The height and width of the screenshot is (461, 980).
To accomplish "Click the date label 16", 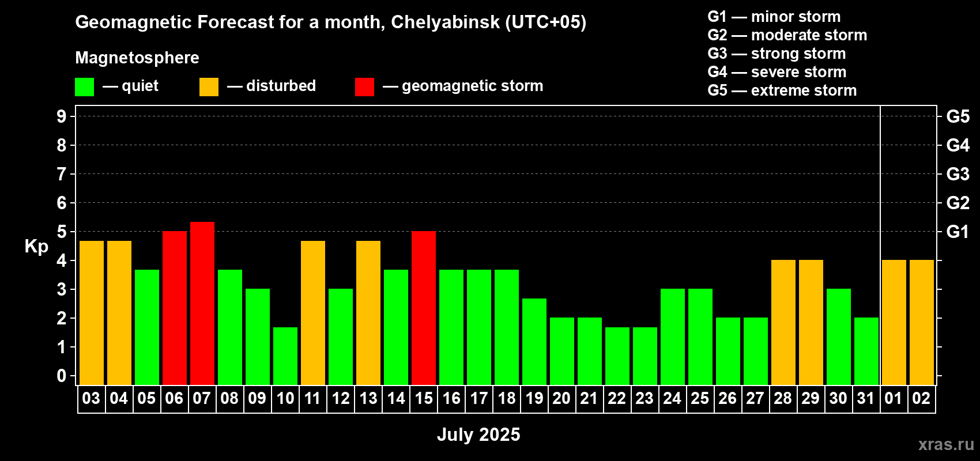I will [451, 399].
